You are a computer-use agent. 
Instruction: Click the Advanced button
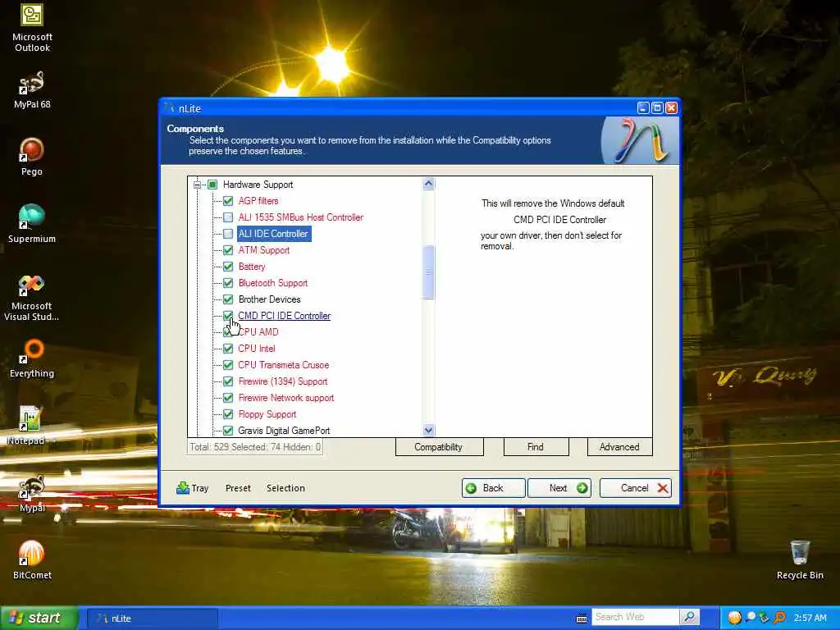pos(619,447)
